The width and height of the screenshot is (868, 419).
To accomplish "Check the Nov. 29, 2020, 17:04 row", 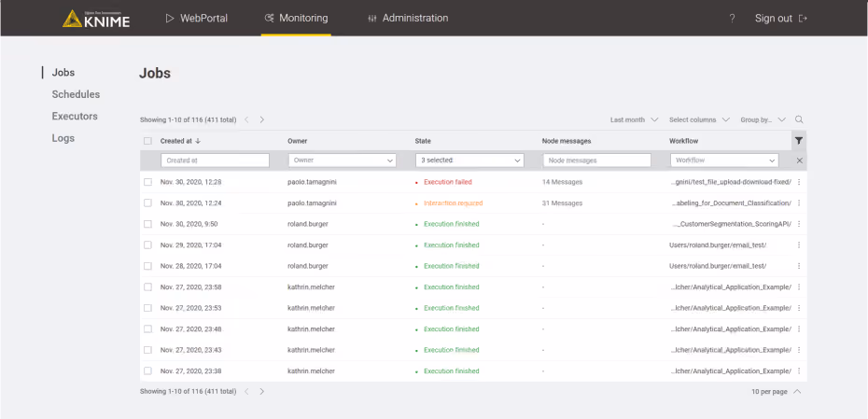I will coord(147,244).
